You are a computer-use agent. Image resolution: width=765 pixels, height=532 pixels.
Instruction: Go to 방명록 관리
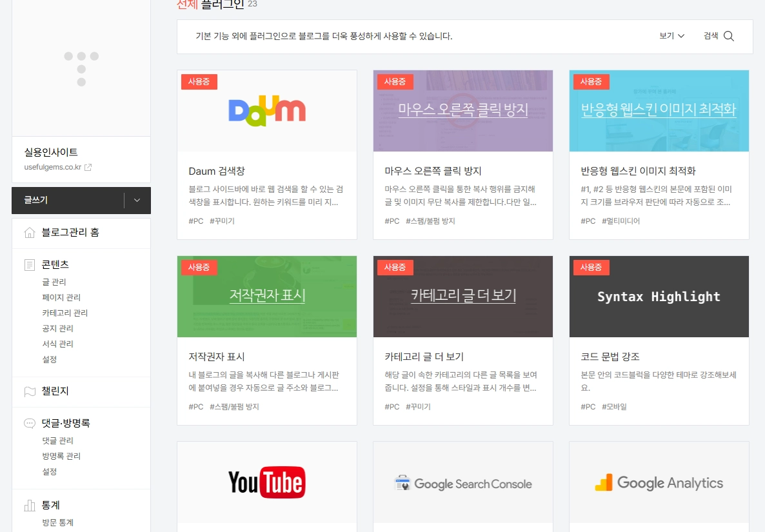point(61,457)
